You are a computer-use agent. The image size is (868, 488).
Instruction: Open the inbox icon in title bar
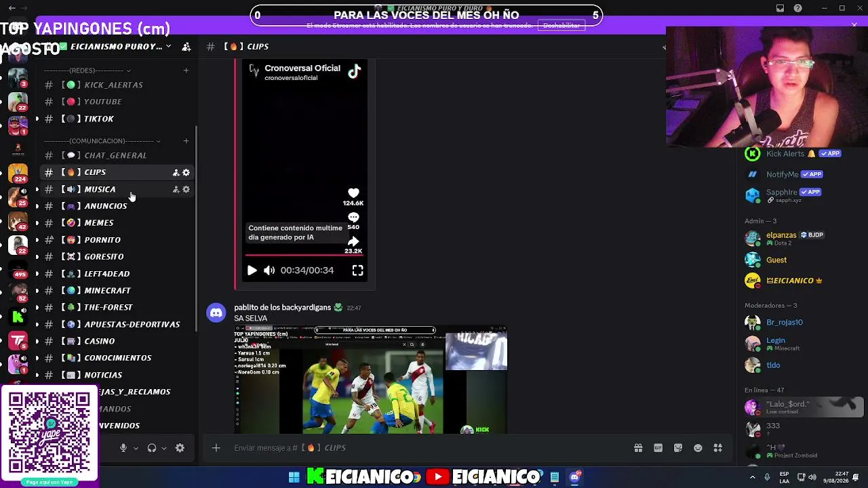tap(780, 8)
